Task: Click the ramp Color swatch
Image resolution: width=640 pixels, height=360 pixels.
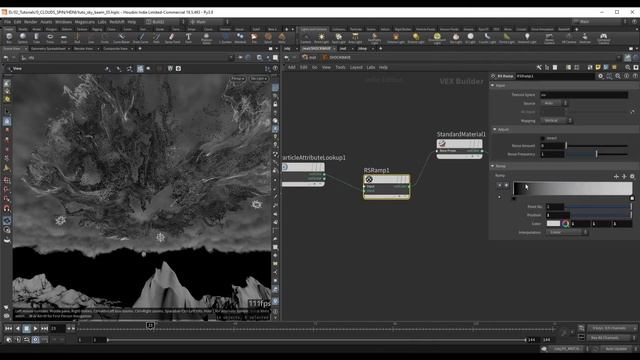Action: pyautogui.click(x=553, y=223)
